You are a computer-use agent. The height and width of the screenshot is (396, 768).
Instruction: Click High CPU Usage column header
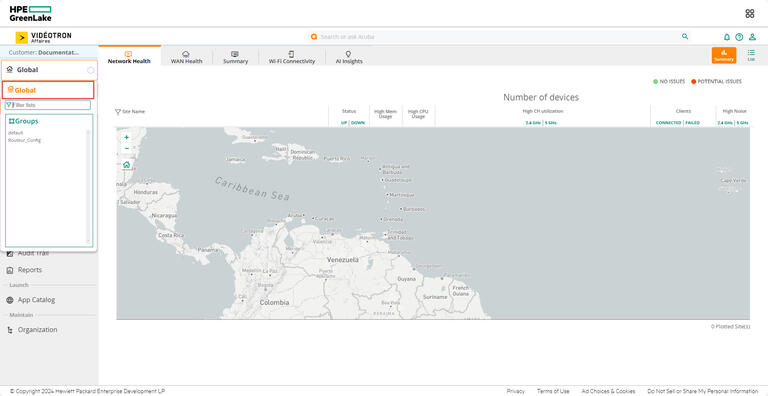click(418, 114)
